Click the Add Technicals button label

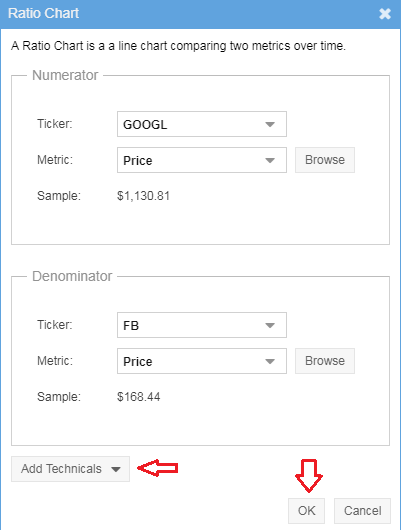[61, 469]
